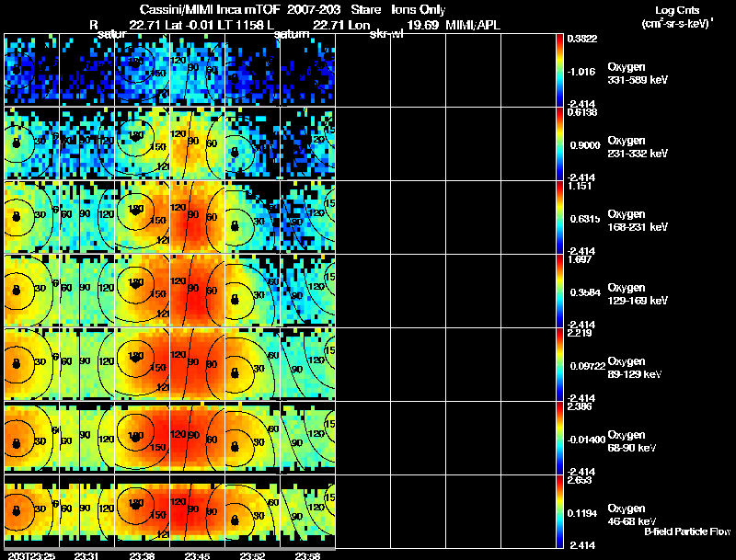Viewport: 736px width, 560px height.
Task: Click the 203T23:25 time axis label
Action: (31, 555)
